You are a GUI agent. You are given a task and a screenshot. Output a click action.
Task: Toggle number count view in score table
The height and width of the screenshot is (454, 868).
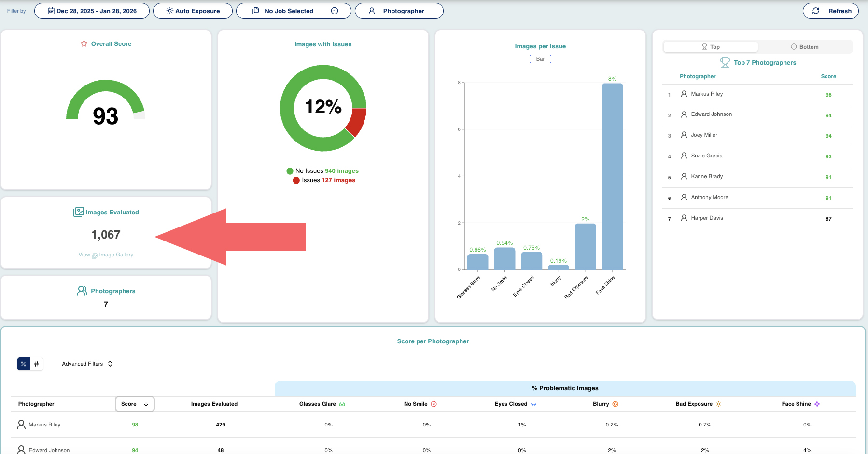tap(37, 364)
